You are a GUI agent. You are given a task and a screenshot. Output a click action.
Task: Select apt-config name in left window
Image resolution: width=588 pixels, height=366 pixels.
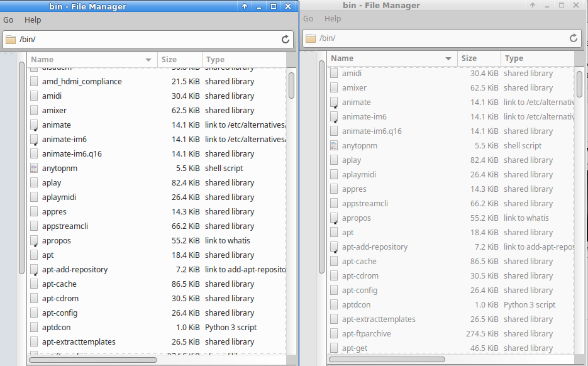tap(60, 313)
